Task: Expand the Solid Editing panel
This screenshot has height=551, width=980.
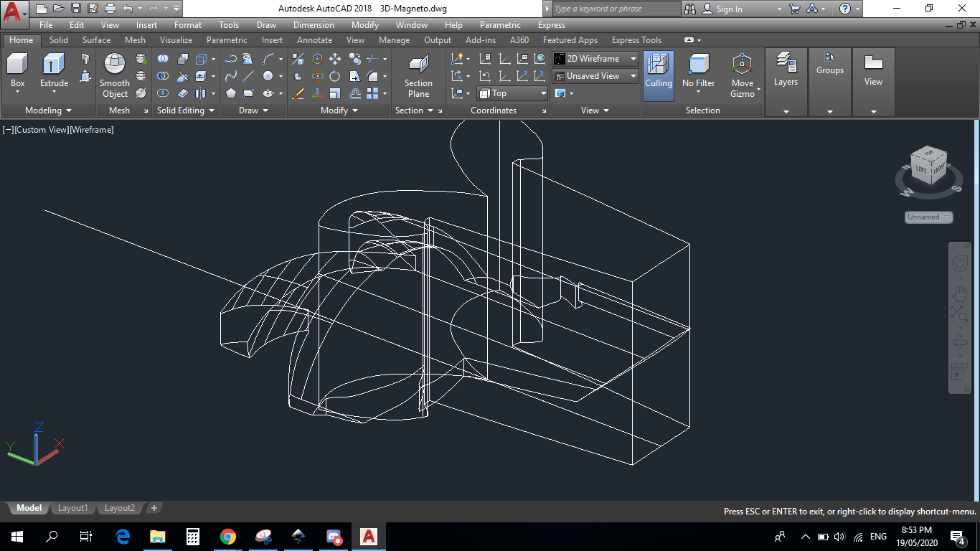Action: [186, 110]
